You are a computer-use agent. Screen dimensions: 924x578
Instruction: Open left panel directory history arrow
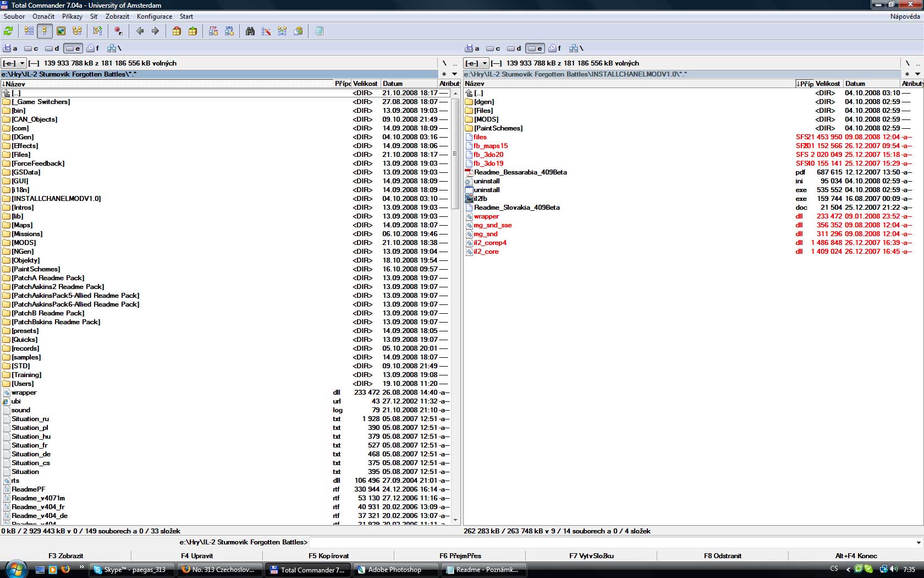click(x=455, y=74)
